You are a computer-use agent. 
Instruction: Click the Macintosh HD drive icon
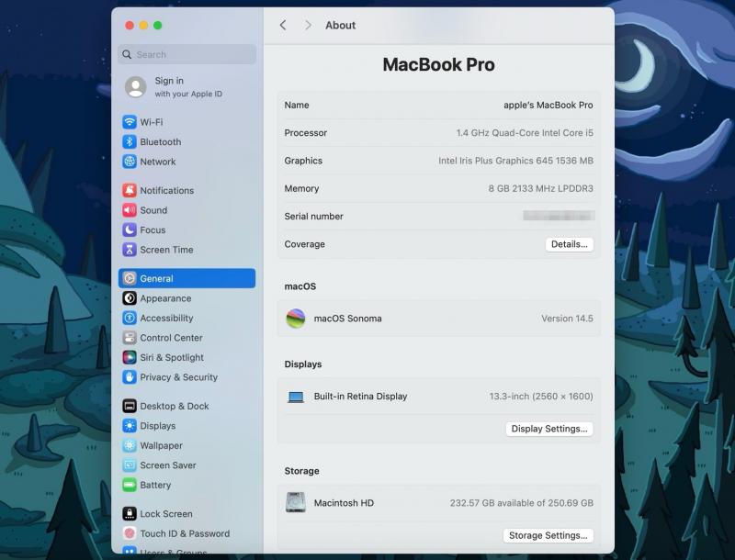pyautogui.click(x=296, y=502)
